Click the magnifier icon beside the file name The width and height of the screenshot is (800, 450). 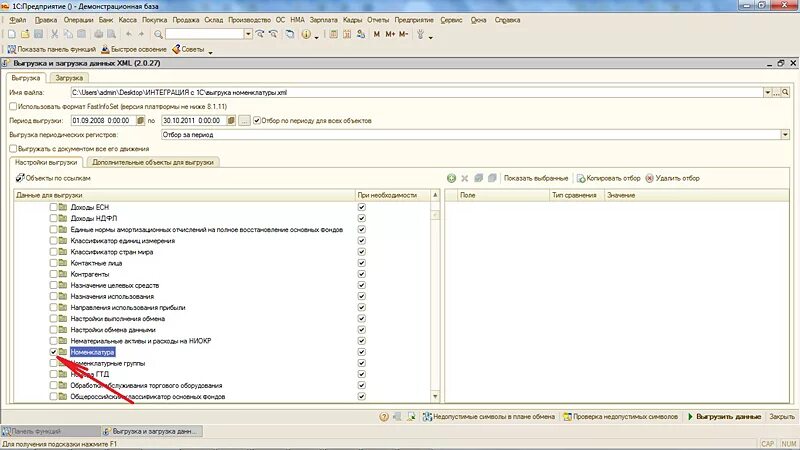tap(785, 92)
